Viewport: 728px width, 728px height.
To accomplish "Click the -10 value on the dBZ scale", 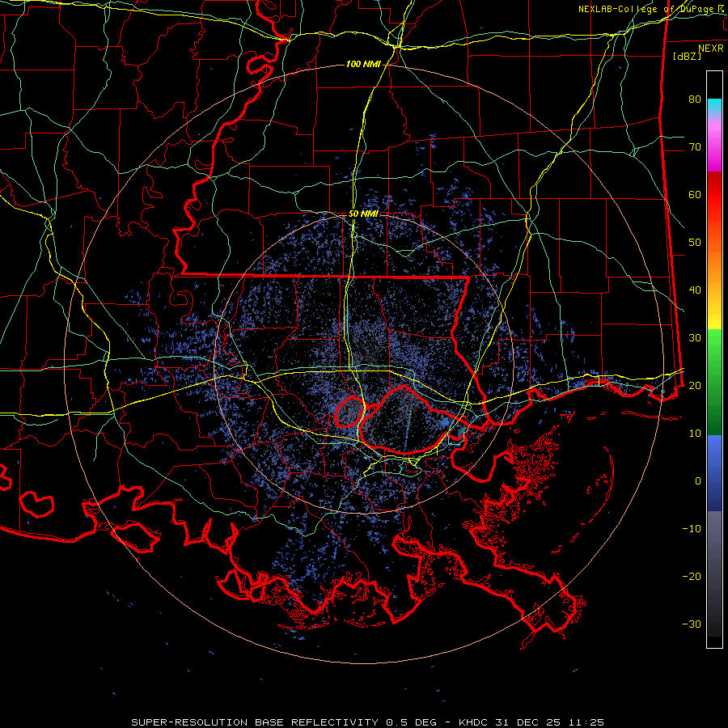I will pyautogui.click(x=692, y=528).
